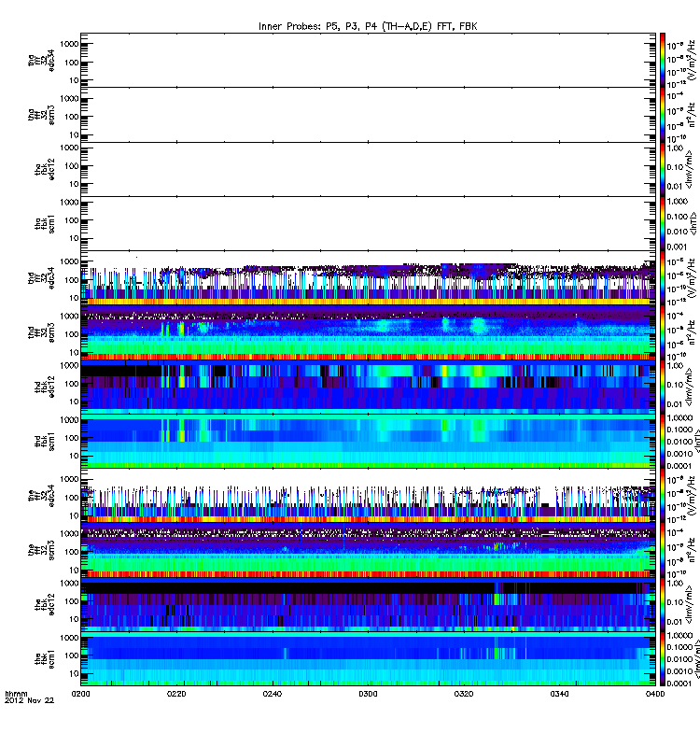The image size is (700, 747).
Task: Select the 'tha fbk scm1' panel label
Action: click(x=45, y=224)
